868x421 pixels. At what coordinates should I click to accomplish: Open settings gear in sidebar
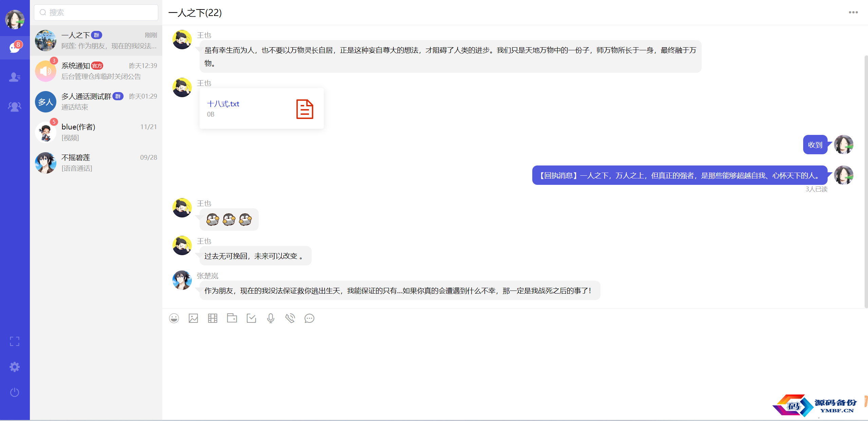click(x=15, y=367)
